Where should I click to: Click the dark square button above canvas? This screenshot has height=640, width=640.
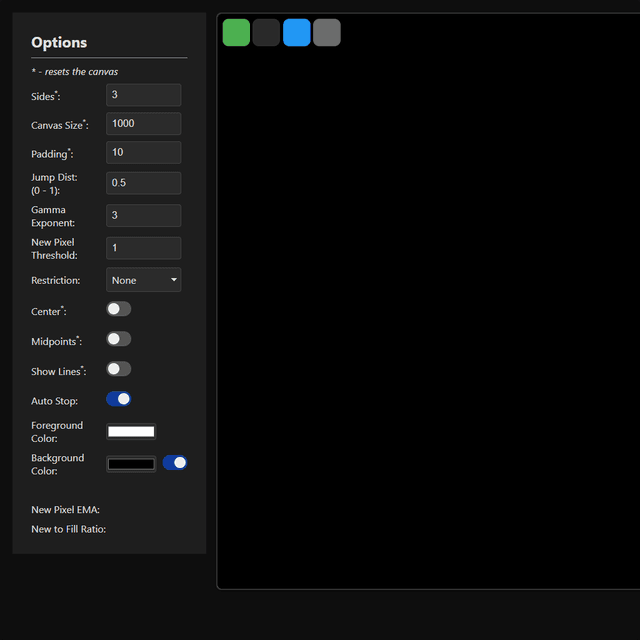[266, 33]
